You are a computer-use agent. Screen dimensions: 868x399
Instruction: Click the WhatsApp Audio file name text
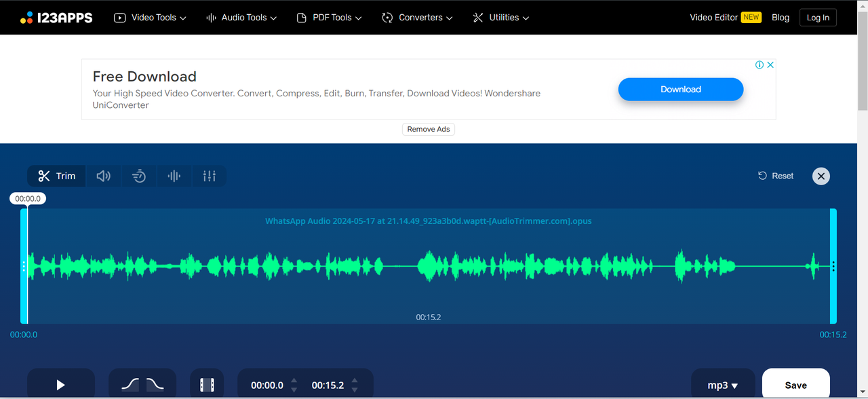(429, 221)
